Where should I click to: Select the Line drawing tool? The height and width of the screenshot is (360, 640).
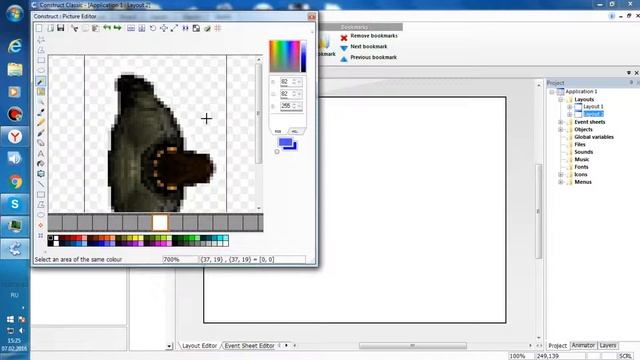click(41, 184)
